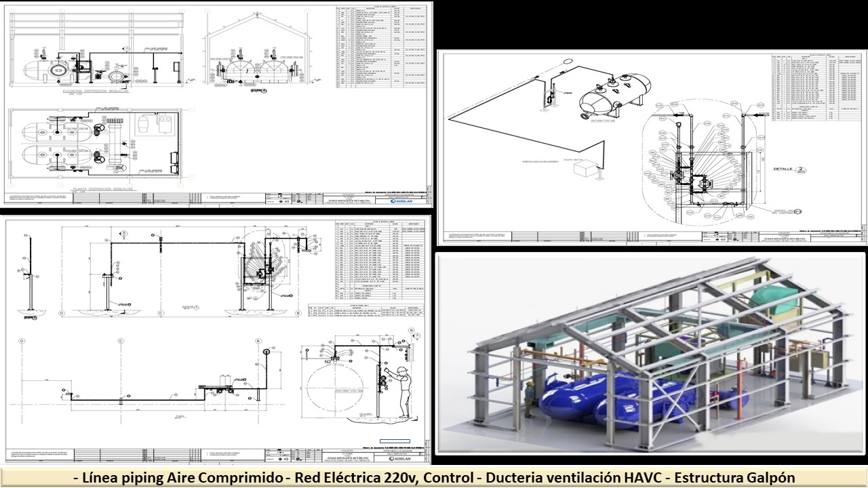Click the N2 nozzle label
Viewport: 868px width, 488px height.
click(328, 362)
